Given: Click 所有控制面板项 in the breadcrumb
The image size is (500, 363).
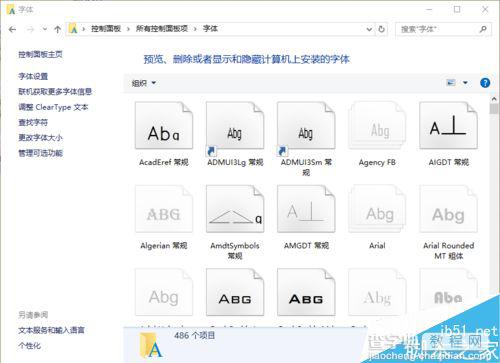Looking at the screenshot, I should click(x=162, y=29).
